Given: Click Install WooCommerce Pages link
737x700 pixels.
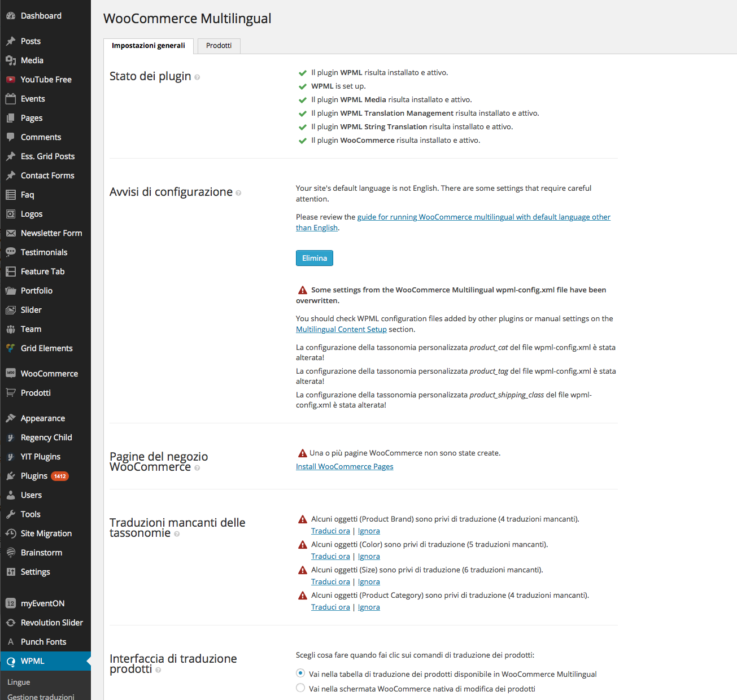Looking at the screenshot, I should [x=344, y=466].
